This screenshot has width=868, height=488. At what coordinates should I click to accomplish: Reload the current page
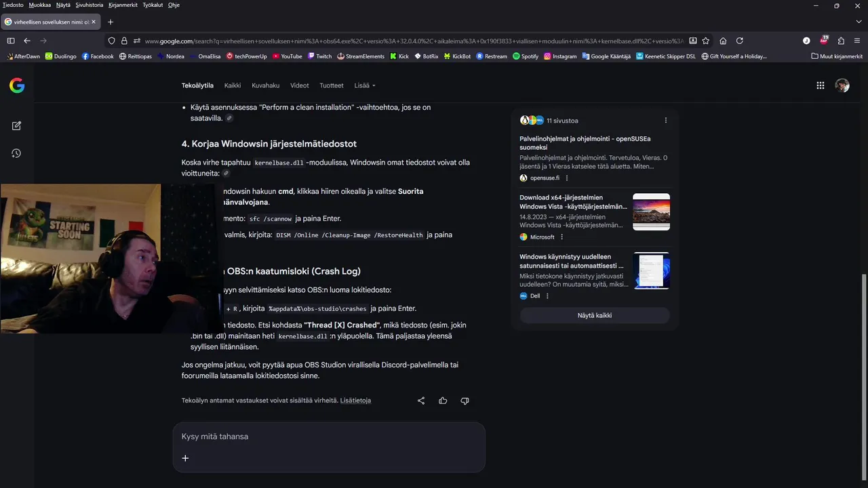[740, 41]
